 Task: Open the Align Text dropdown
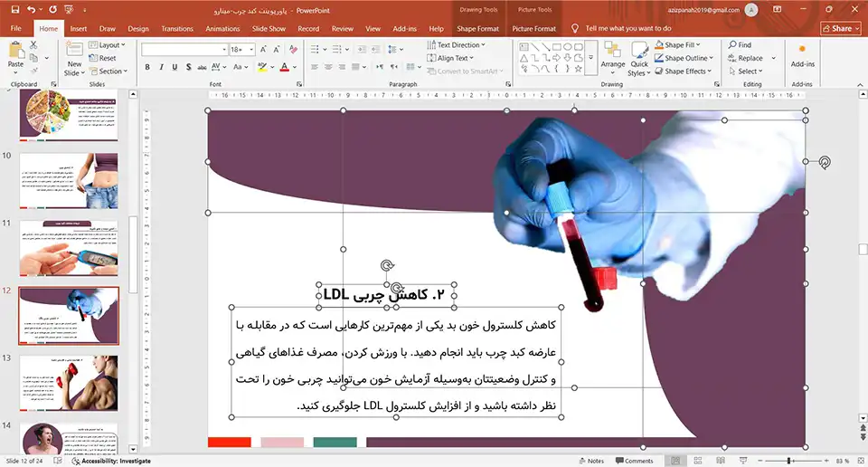click(450, 58)
